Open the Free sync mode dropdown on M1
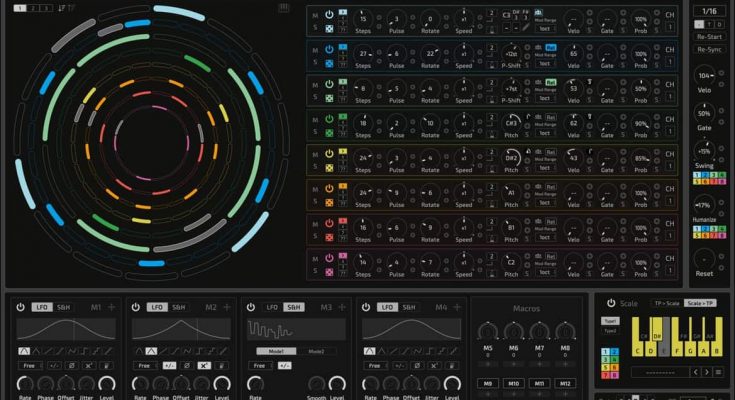The width and height of the screenshot is (735, 400). 29,366
